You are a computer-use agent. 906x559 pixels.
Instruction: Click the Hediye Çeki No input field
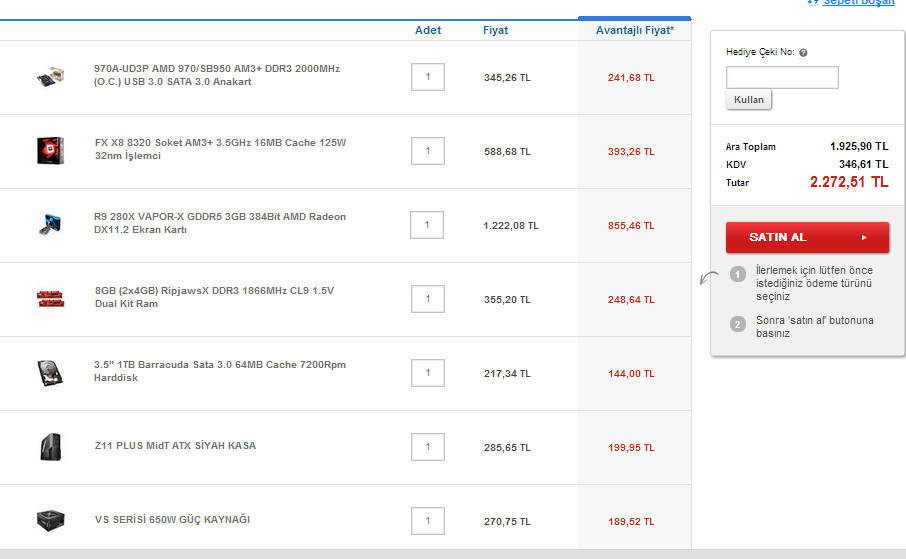pos(782,77)
